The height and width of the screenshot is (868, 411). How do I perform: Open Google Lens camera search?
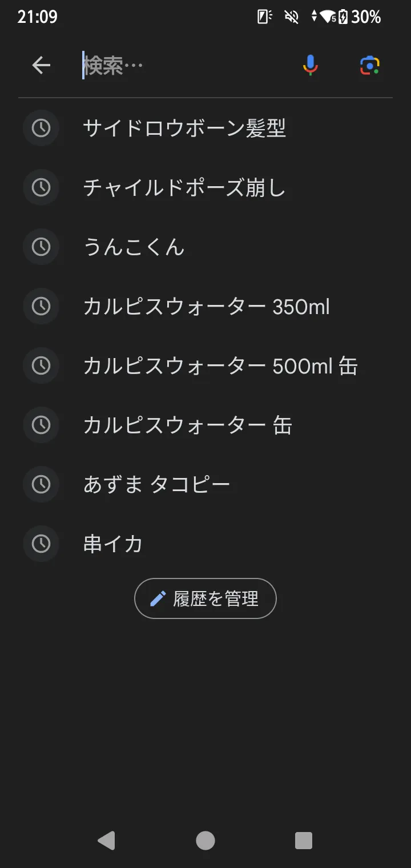(x=370, y=66)
